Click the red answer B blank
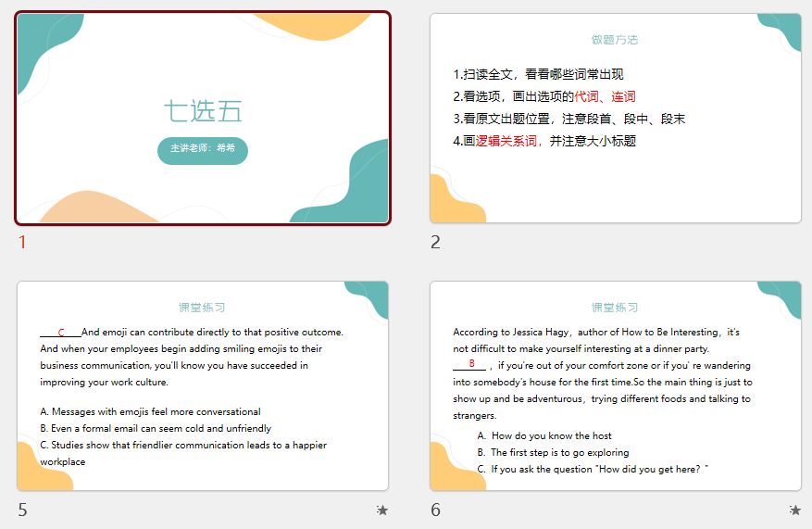This screenshot has width=812, height=529. (x=471, y=364)
